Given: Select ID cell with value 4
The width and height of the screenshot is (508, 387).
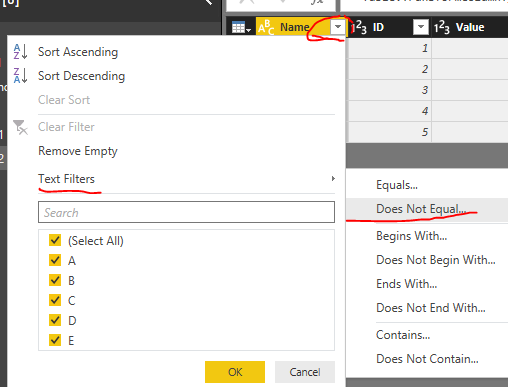Looking at the screenshot, I should pyautogui.click(x=390, y=111).
